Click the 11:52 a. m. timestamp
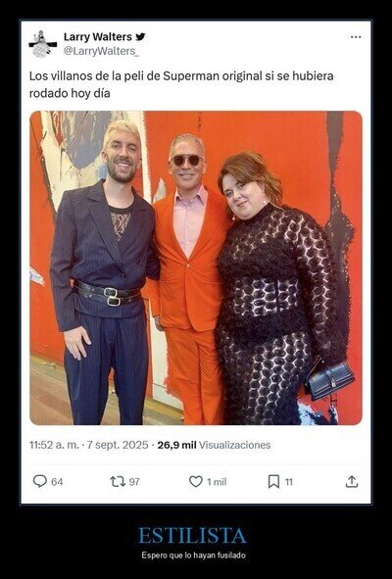Image resolution: width=392 pixels, height=579 pixels. (54, 445)
